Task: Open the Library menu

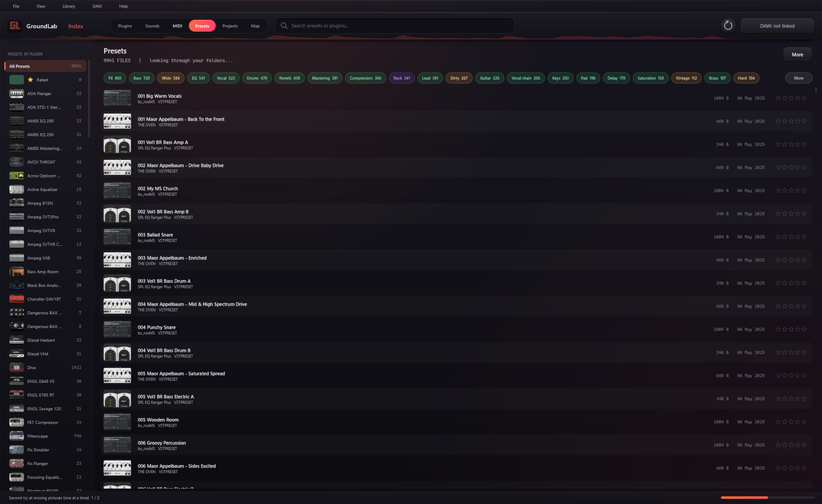Action: coord(68,6)
